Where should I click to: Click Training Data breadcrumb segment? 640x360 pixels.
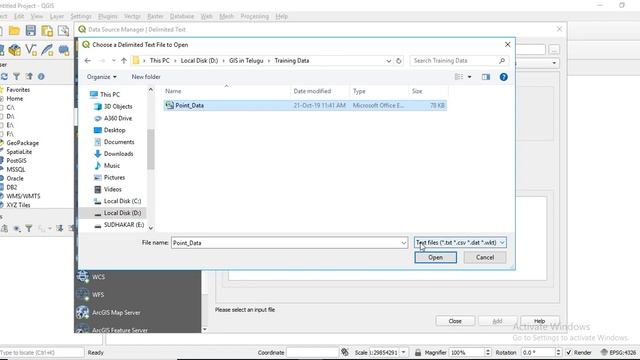coord(291,60)
